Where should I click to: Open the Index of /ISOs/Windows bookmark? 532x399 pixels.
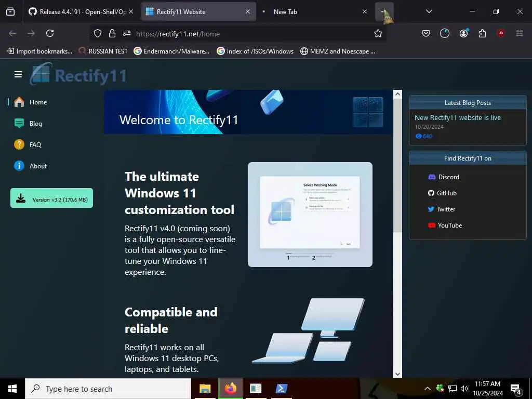click(255, 51)
